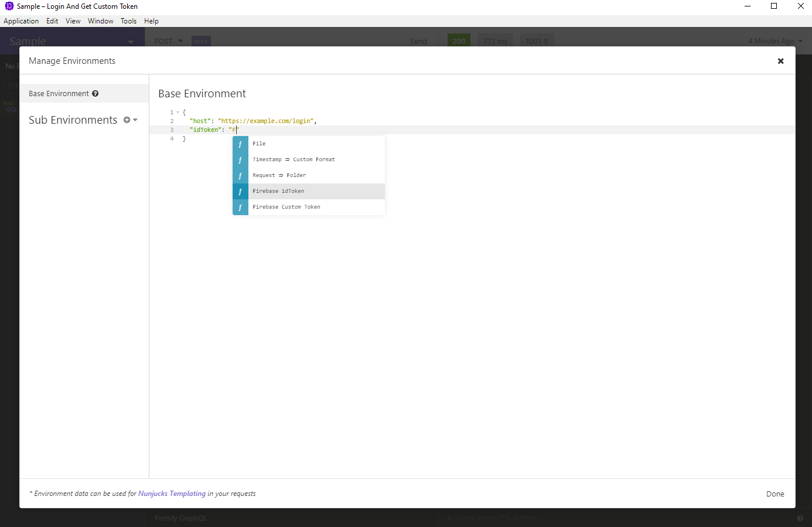
Task: Open the Tools menu
Action: click(x=128, y=21)
